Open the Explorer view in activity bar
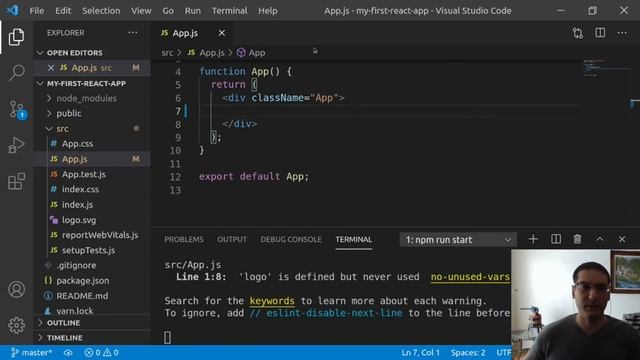Viewport: 640px width, 360px height. click(16, 37)
